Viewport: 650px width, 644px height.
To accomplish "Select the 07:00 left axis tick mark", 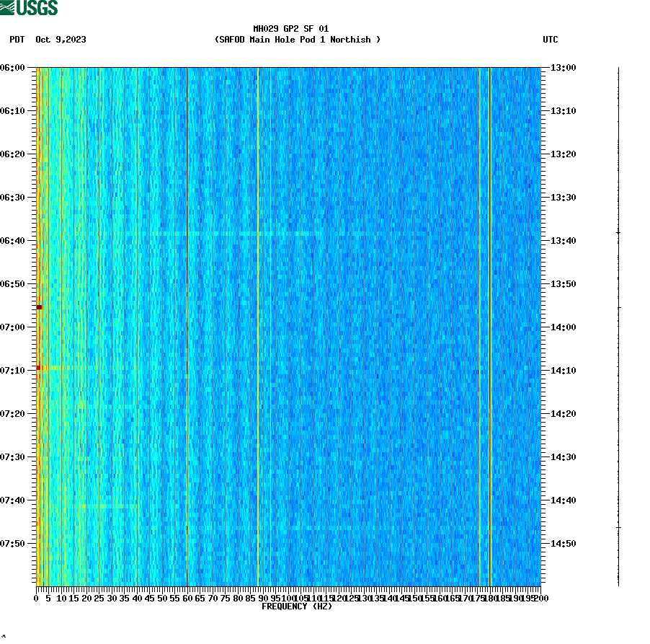I will pos(30,327).
